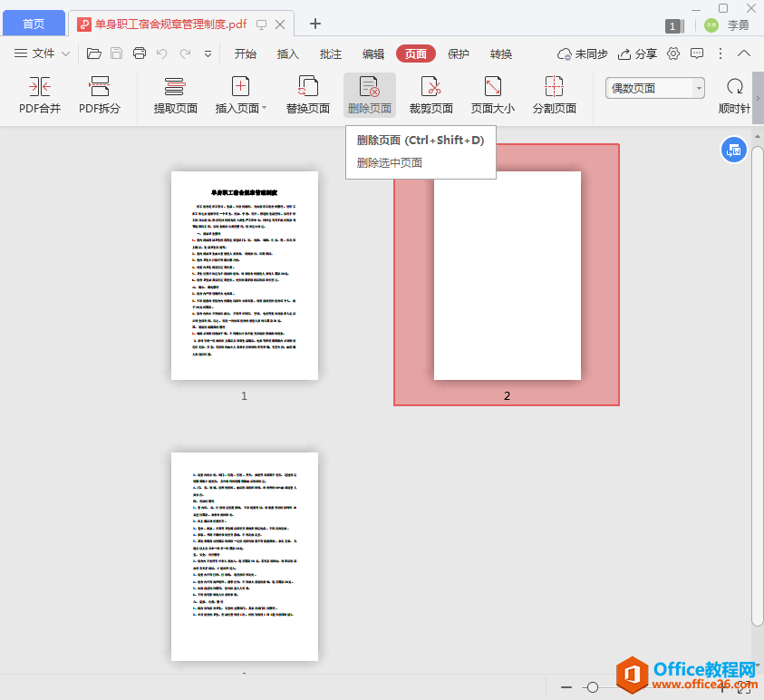
Task: Click the 插入页面 insert page icon
Action: coord(240,87)
